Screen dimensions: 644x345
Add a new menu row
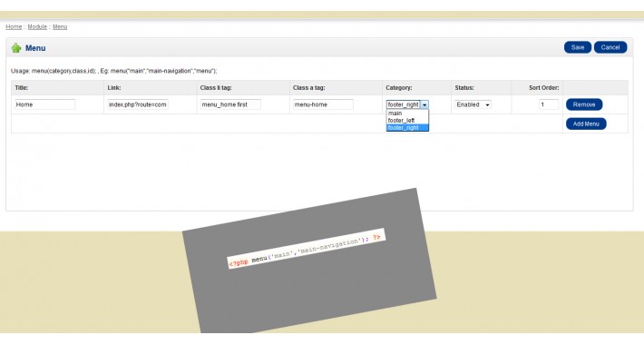pos(586,123)
